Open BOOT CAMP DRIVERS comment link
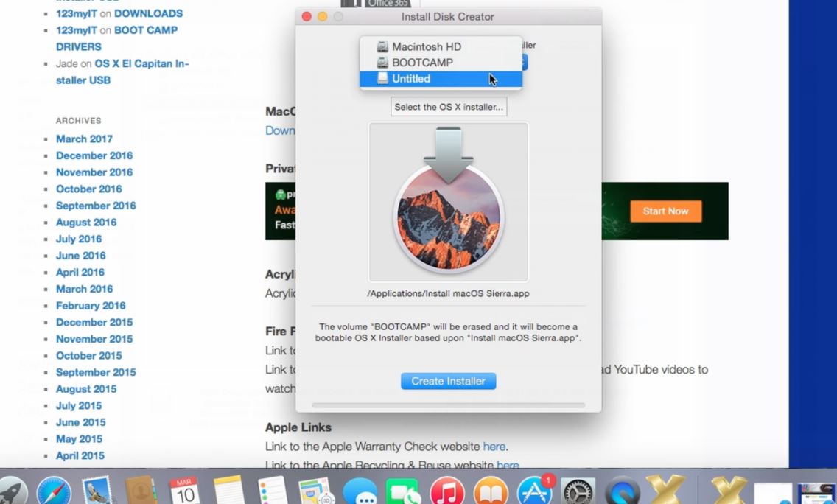The image size is (837, 504). pos(117,38)
